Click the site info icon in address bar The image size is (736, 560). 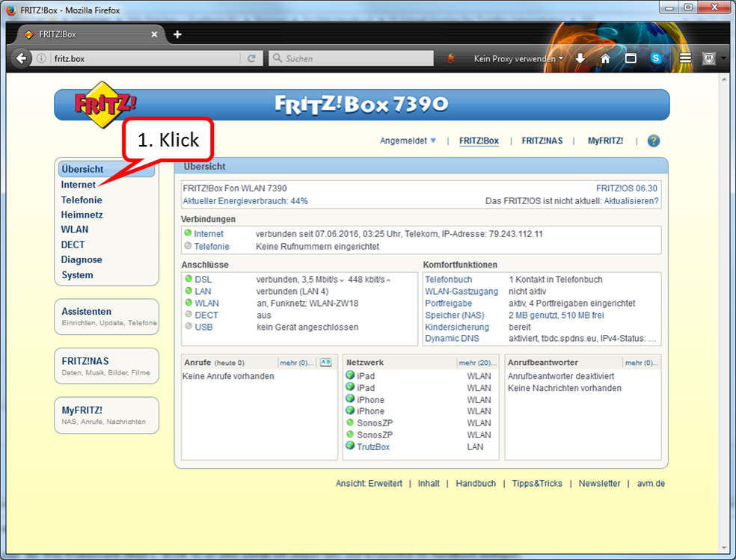point(41,58)
